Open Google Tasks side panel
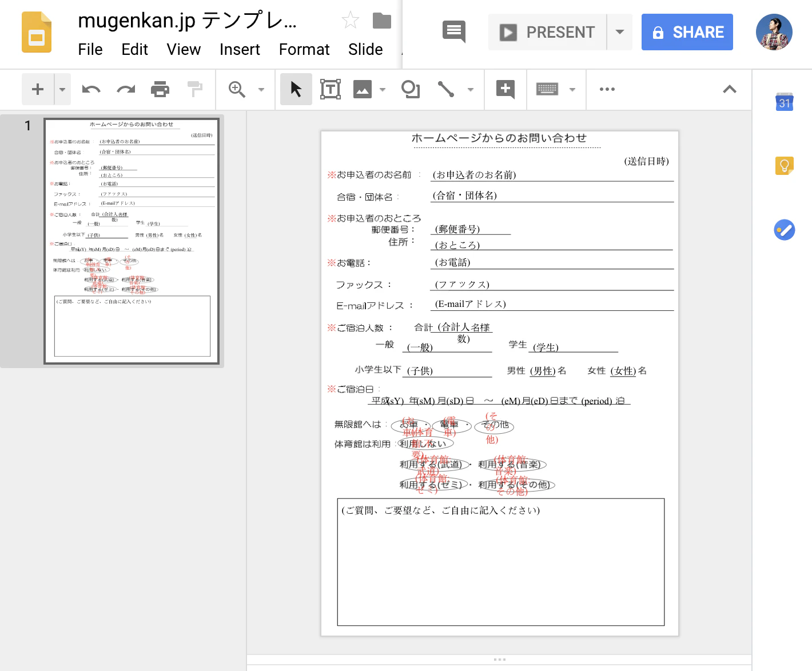Image resolution: width=812 pixels, height=671 pixels. click(785, 230)
